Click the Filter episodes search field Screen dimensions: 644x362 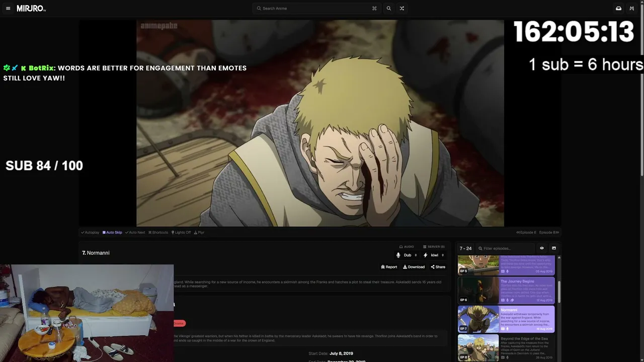(506, 248)
